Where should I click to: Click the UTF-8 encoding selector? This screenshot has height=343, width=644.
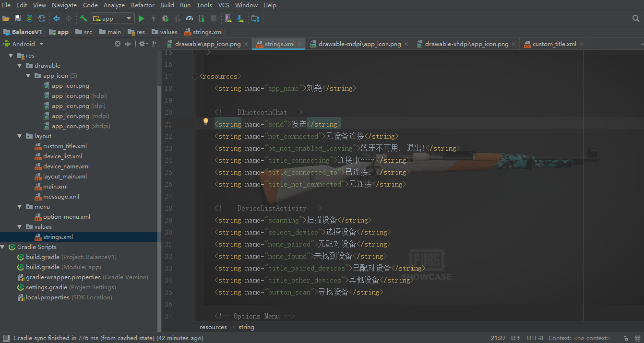(x=535, y=338)
